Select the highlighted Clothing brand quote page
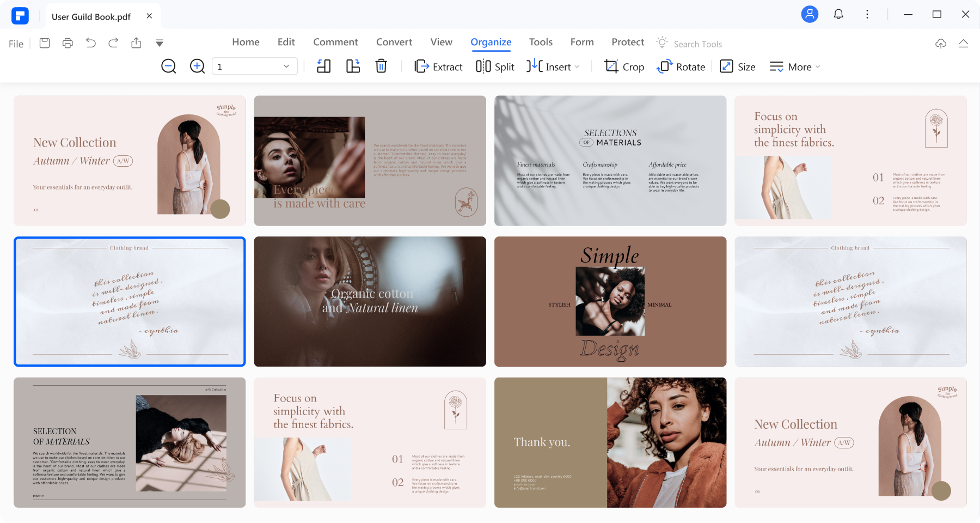Image resolution: width=980 pixels, height=523 pixels. [130, 301]
